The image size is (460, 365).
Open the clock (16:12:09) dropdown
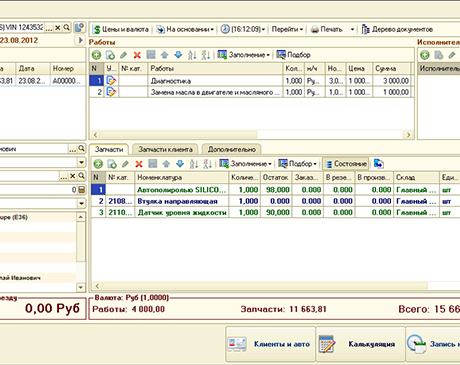pyautogui.click(x=243, y=29)
